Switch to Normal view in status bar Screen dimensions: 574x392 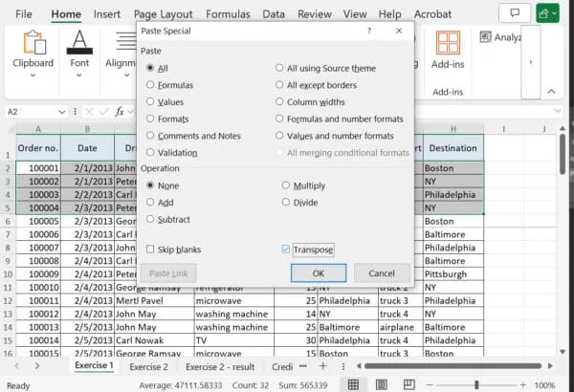click(x=353, y=384)
